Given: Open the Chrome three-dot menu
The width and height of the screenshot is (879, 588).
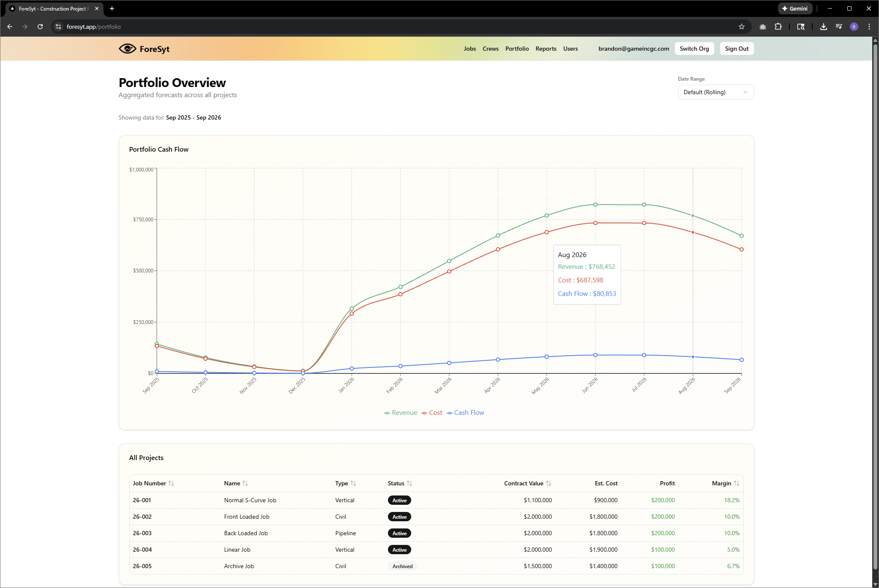Looking at the screenshot, I should click(869, 26).
